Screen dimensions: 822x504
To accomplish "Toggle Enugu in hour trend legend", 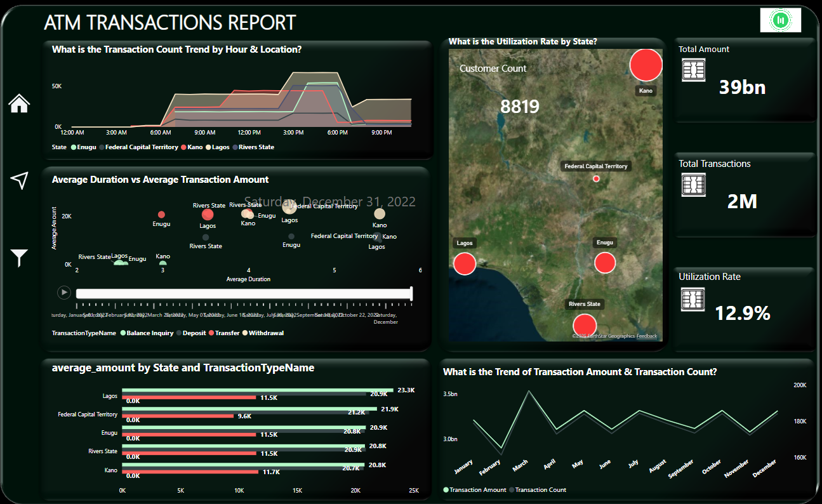I will [x=84, y=147].
